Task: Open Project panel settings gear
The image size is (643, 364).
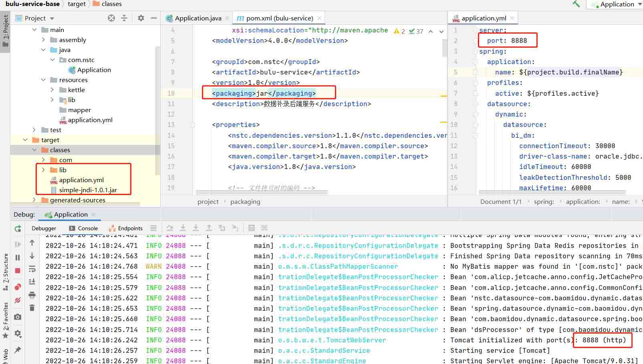Action: click(x=141, y=18)
